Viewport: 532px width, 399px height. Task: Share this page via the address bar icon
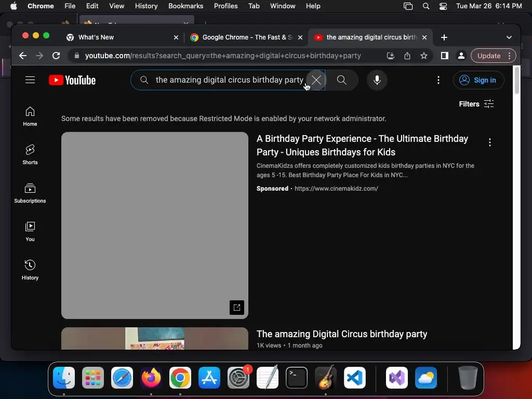tap(407, 56)
